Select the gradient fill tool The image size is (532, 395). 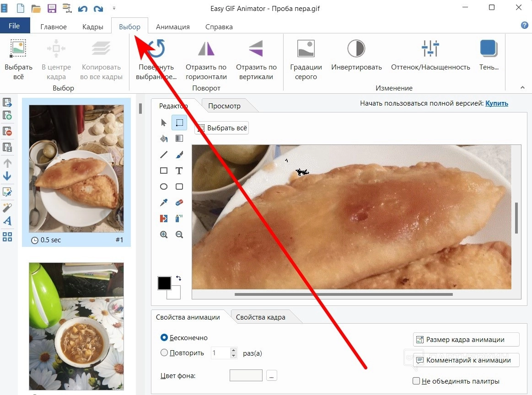pos(179,139)
